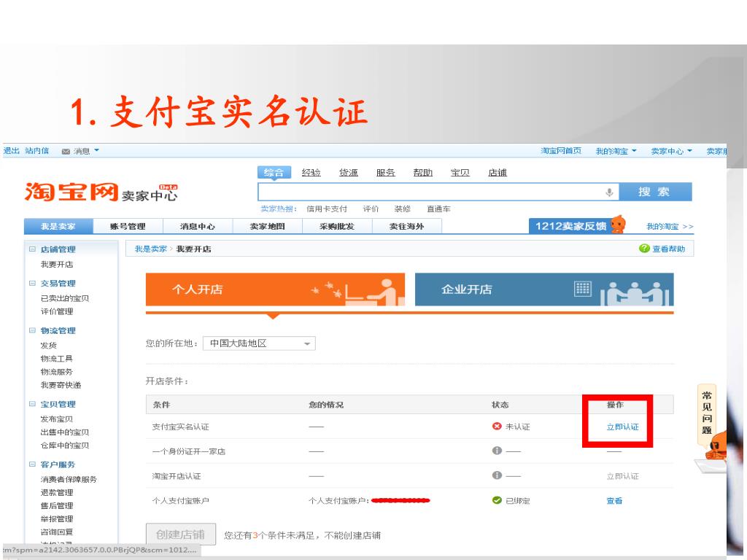The width and height of the screenshot is (747, 560).
Task: Click the 搜索 search button
Action: point(655,192)
